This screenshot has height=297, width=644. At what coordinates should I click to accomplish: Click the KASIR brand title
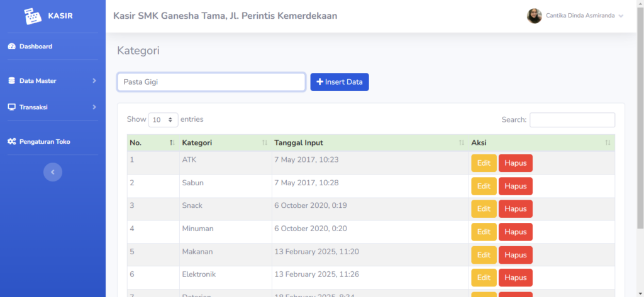[x=60, y=16]
